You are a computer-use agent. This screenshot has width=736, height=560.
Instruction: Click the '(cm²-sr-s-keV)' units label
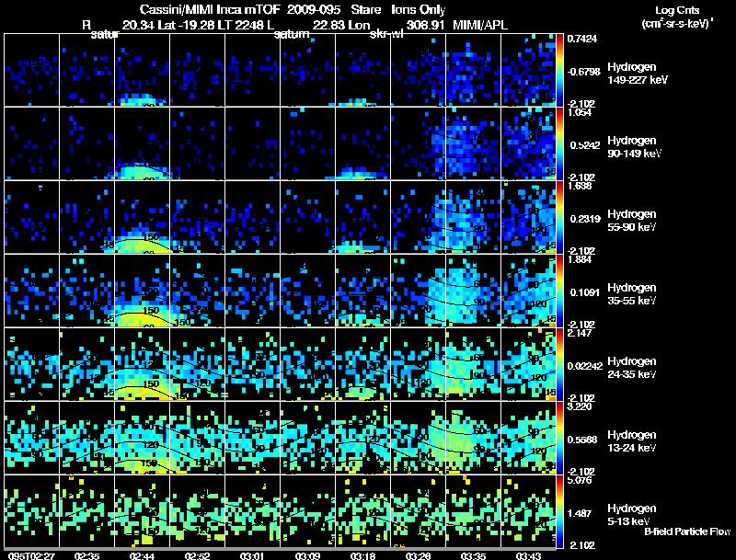coord(677,23)
